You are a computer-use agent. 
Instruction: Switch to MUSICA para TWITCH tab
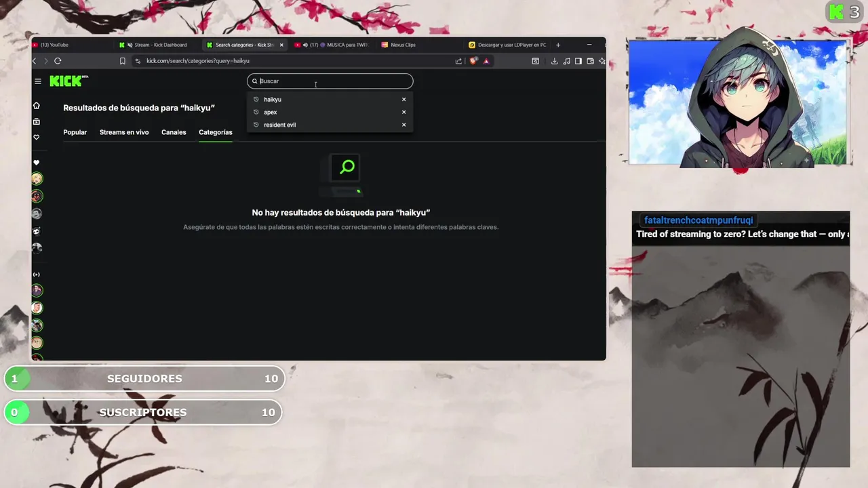point(332,45)
